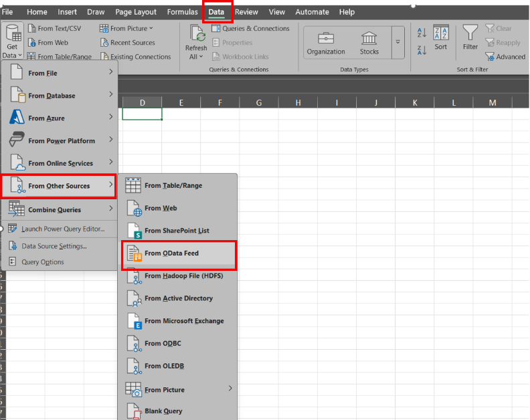Click the Filter funnel icon
The image size is (530, 420).
tap(470, 33)
